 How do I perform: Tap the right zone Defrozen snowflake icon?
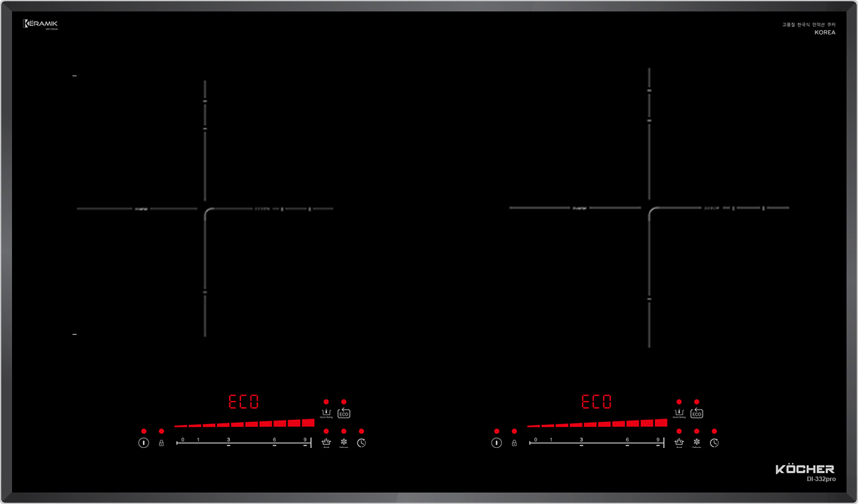(697, 442)
